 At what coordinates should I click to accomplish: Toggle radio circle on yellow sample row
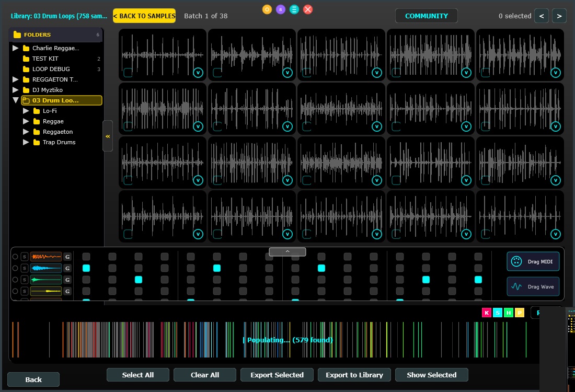pyautogui.click(x=15, y=292)
